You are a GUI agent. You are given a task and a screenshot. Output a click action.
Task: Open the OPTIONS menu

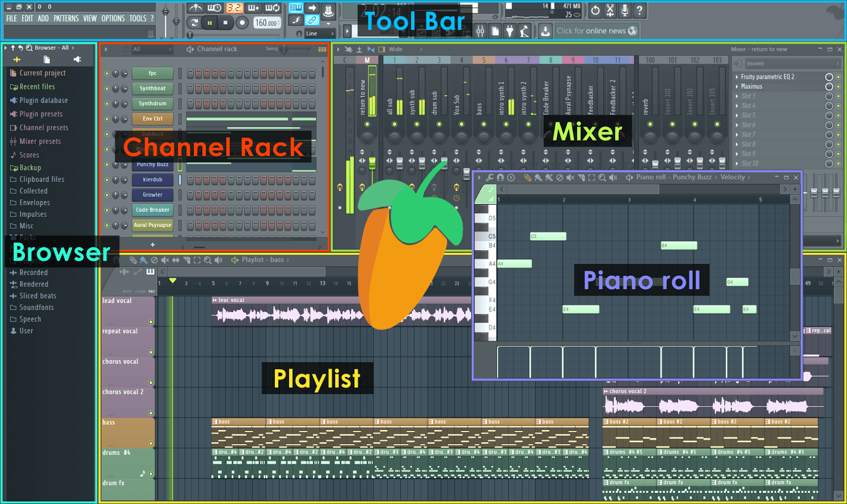tap(113, 19)
